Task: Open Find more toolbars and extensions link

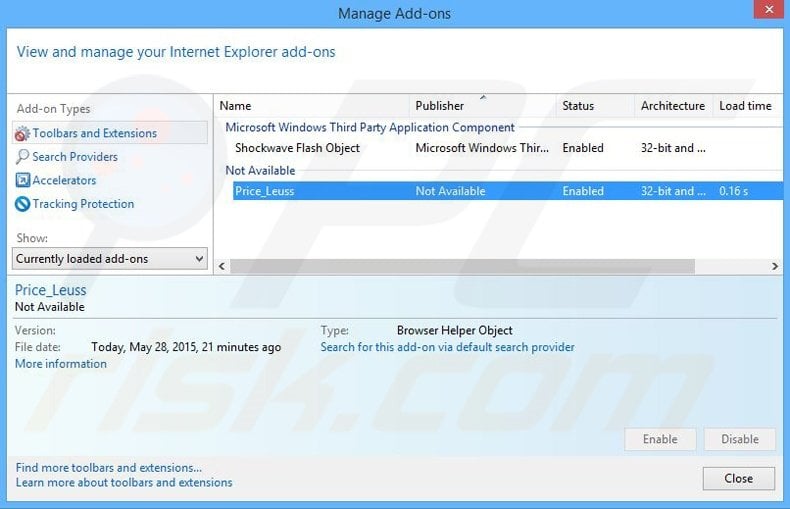Action: tap(109, 468)
